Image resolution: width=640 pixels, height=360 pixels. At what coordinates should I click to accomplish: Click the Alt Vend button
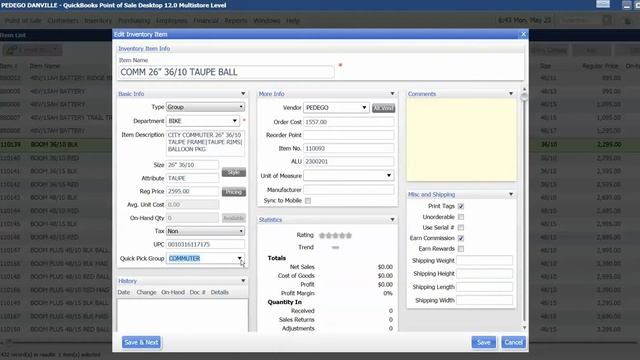pos(383,108)
